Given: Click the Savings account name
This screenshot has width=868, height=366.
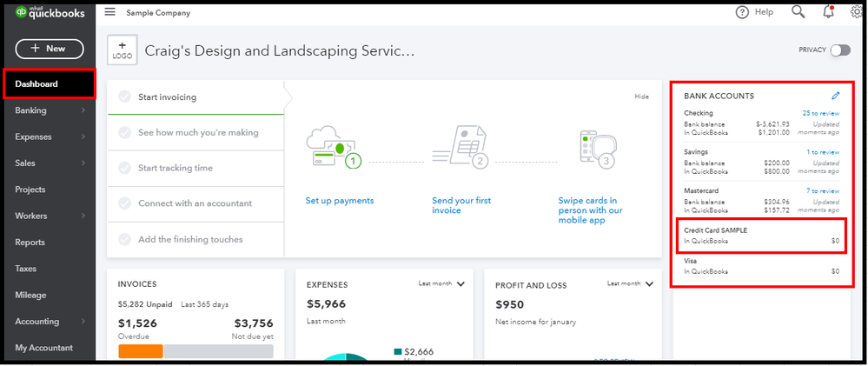Looking at the screenshot, I should 696,152.
